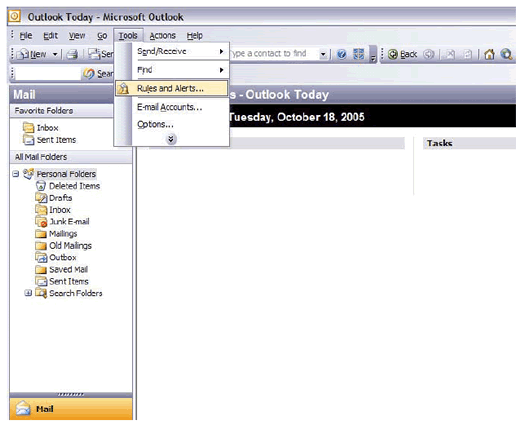Open Microsoft Outlook Help icon
Image resolution: width=525 pixels, height=434 pixels.
pos(342,54)
